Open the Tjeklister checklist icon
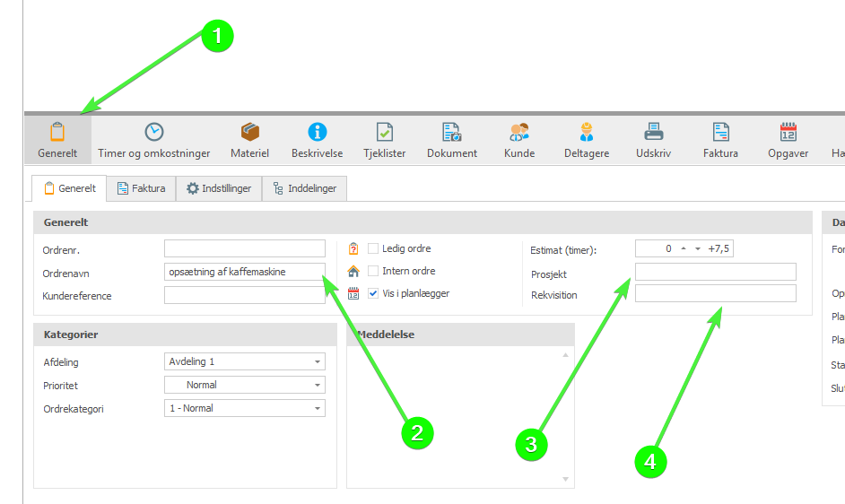This screenshot has width=845, height=504. (384, 132)
